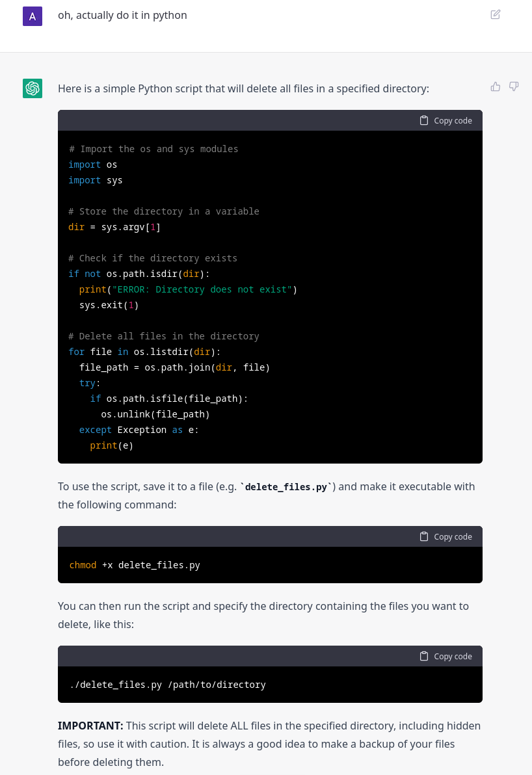This screenshot has height=775, width=532.
Task: Copy code of the ./delete_files.py block
Action: click(446, 657)
